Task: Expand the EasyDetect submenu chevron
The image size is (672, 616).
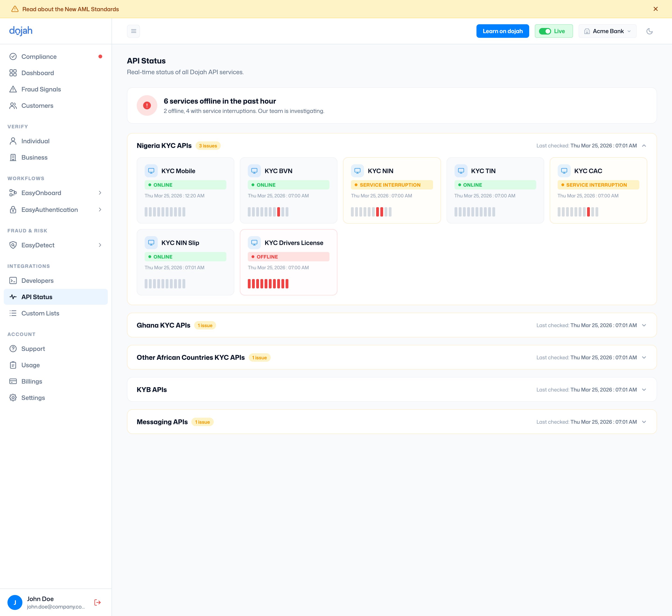Action: [x=100, y=245]
